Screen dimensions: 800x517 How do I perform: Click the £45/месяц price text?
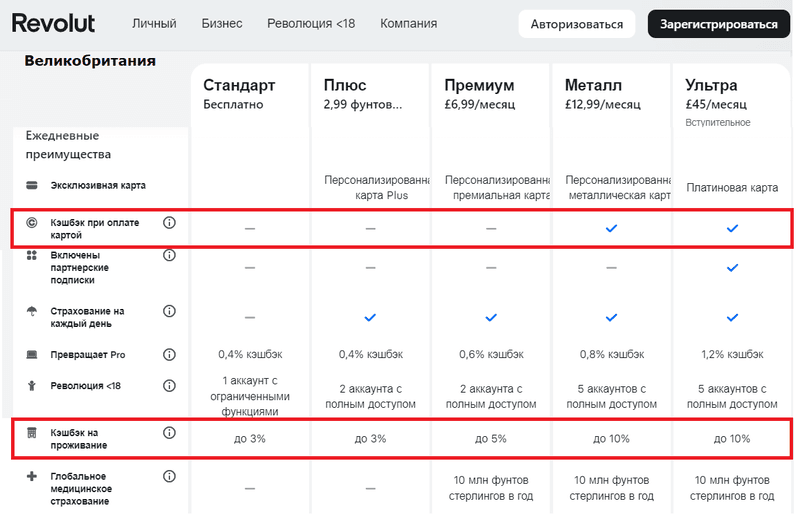(x=716, y=105)
